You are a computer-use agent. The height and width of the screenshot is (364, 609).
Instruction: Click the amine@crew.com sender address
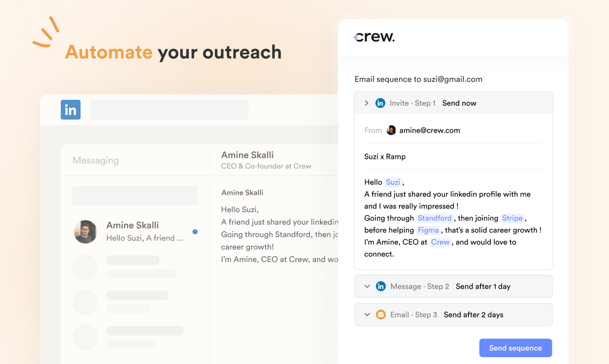[430, 130]
